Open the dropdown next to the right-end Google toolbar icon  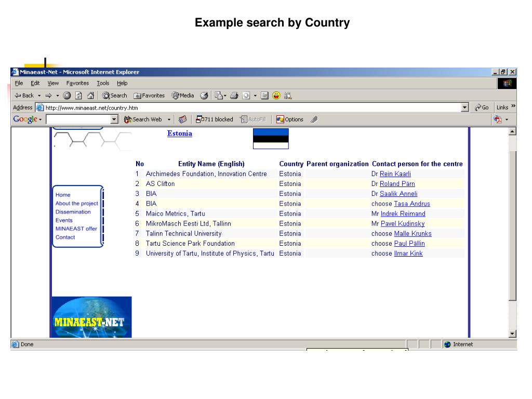point(507,119)
